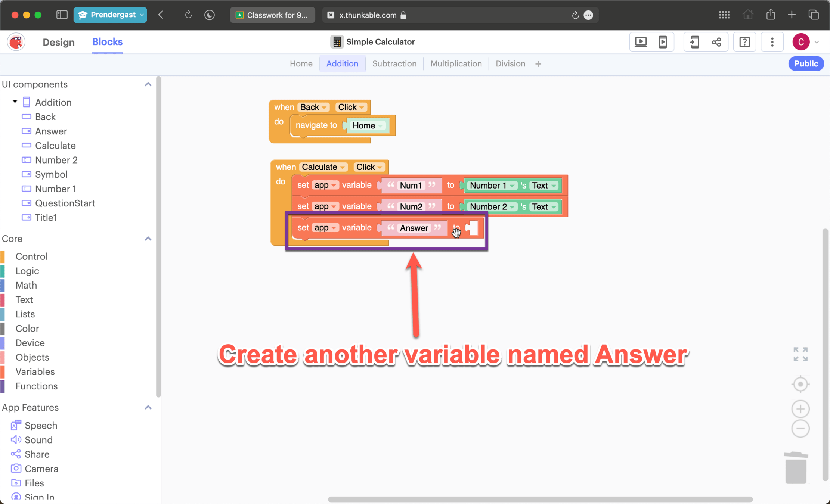Open the Calculate block dropdown arrow
Viewport: 830px width, 504px height.
click(x=342, y=168)
